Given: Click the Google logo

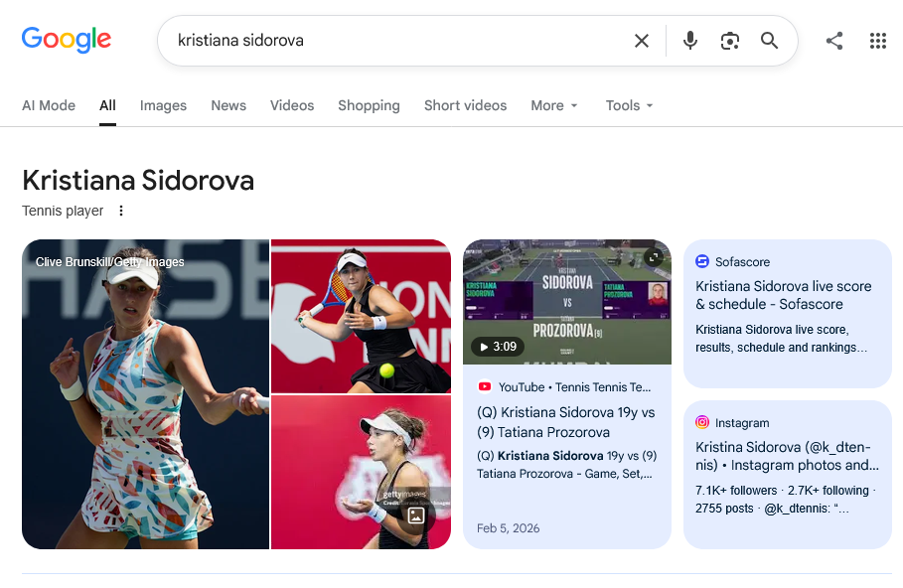Looking at the screenshot, I should (x=67, y=40).
